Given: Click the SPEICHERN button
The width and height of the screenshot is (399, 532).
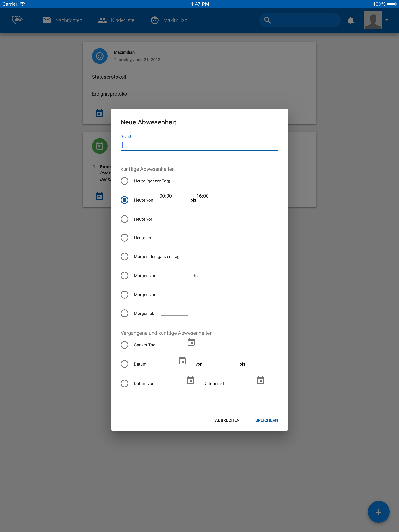Looking at the screenshot, I should coord(266,420).
